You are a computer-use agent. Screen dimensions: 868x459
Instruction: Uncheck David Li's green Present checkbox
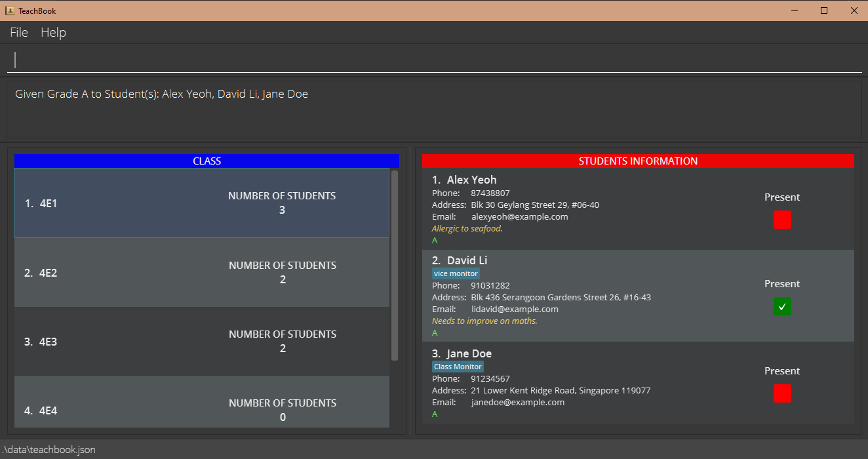[782, 307]
